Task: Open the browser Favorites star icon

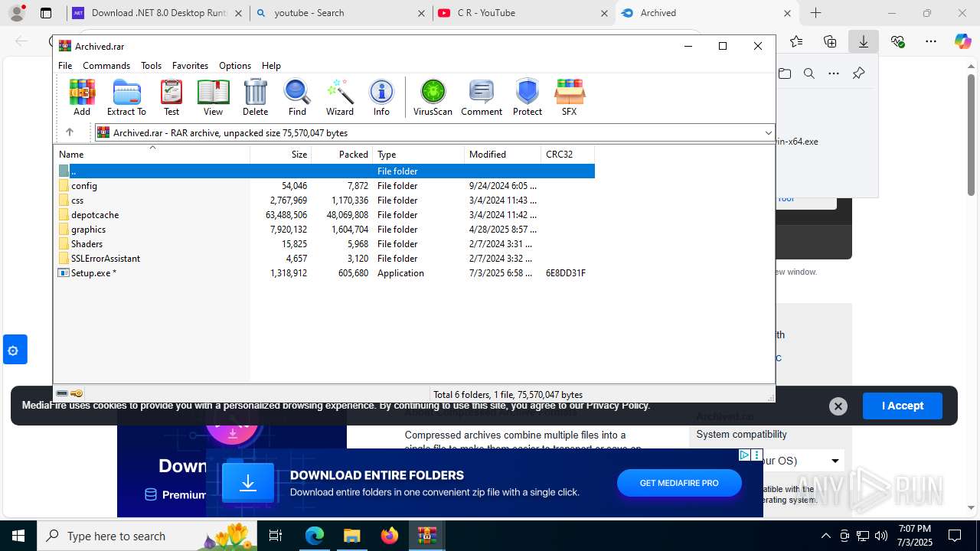Action: coord(796,41)
